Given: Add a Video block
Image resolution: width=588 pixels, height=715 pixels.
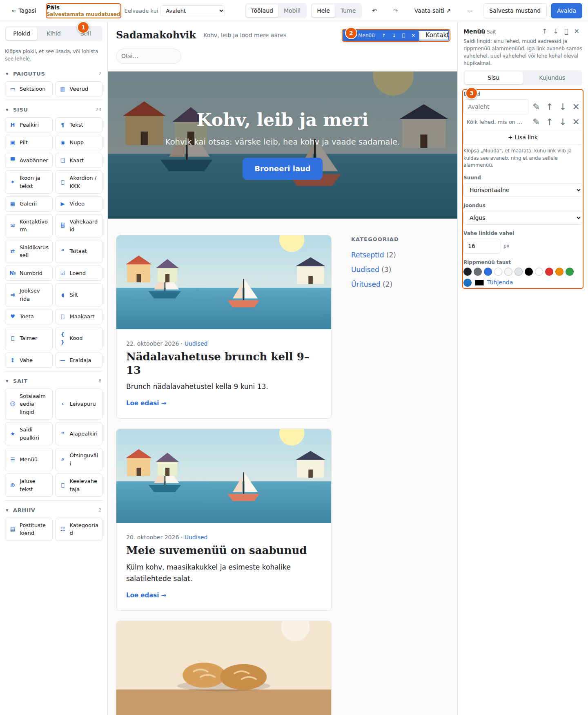Looking at the screenshot, I should pyautogui.click(x=79, y=204).
